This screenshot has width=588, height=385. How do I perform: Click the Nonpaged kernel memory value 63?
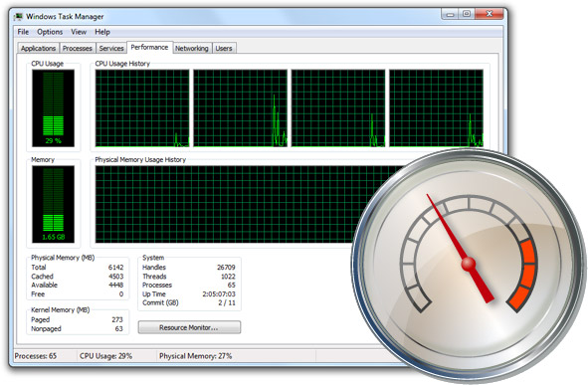(x=118, y=328)
